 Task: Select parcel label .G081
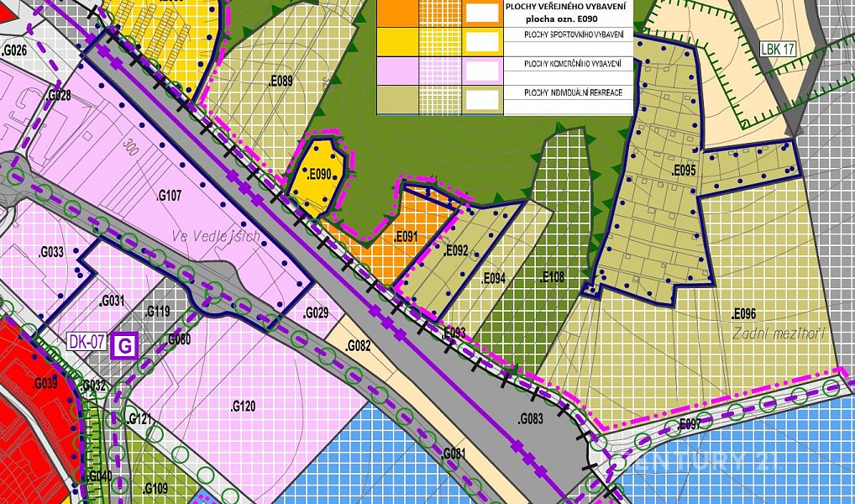454,454
